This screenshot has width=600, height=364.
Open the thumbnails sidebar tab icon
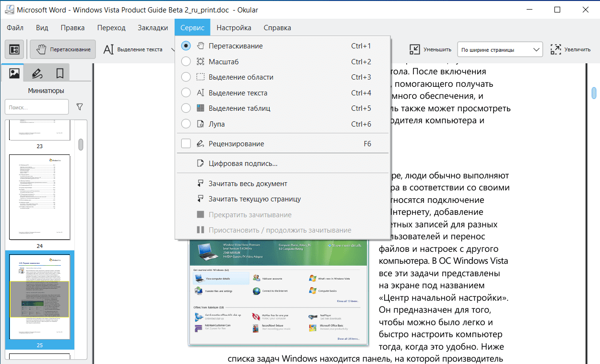14,73
